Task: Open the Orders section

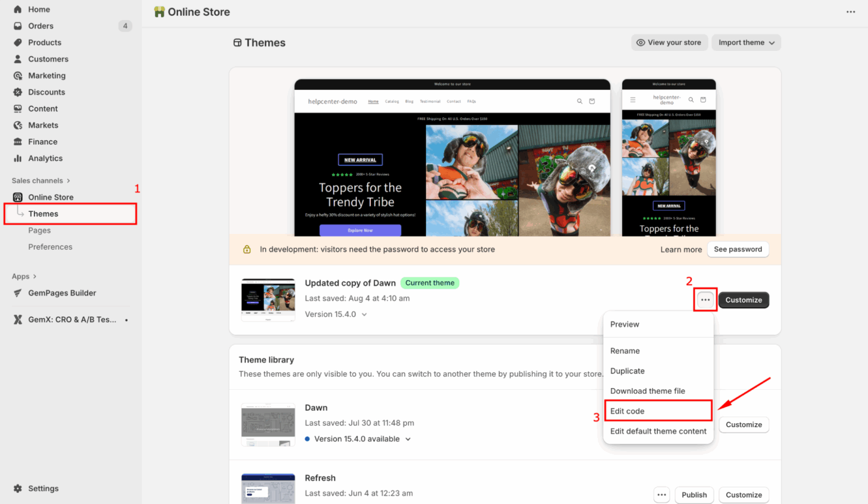Action: [x=41, y=25]
